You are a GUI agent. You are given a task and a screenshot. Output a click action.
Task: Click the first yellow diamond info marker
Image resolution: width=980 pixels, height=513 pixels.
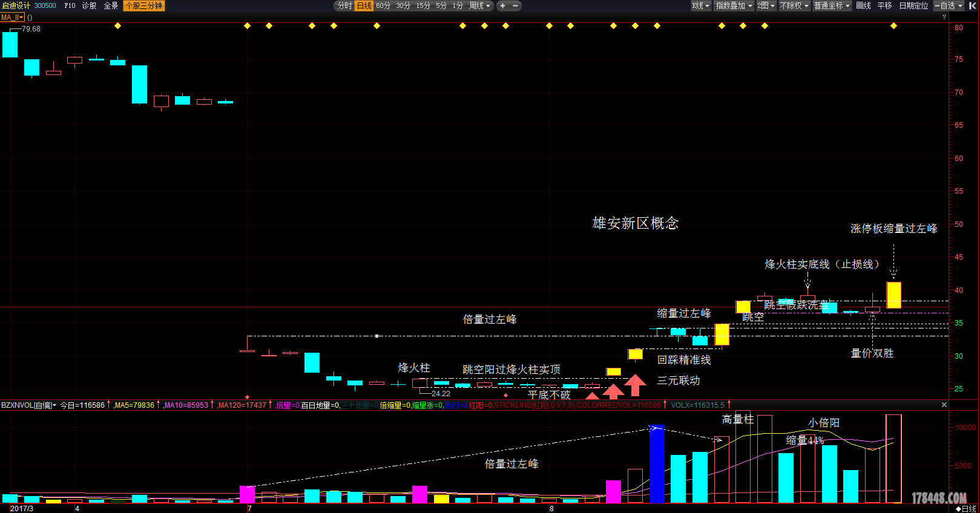[117, 25]
